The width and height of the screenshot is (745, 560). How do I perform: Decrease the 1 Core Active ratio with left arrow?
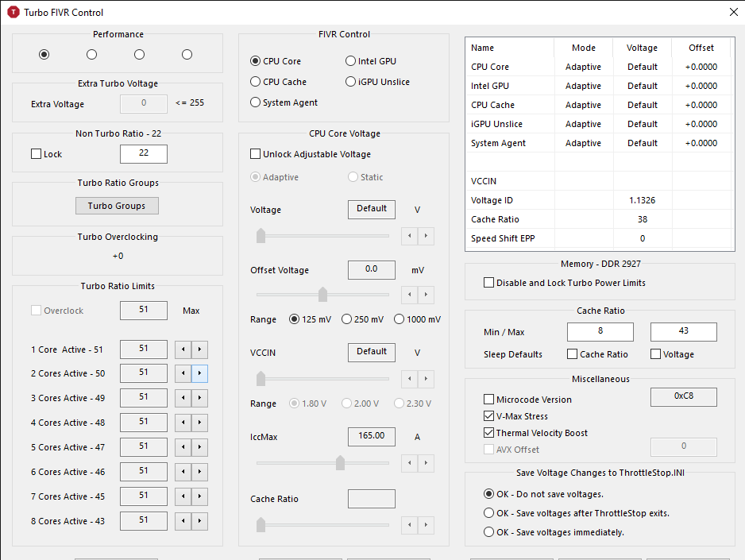coord(183,350)
